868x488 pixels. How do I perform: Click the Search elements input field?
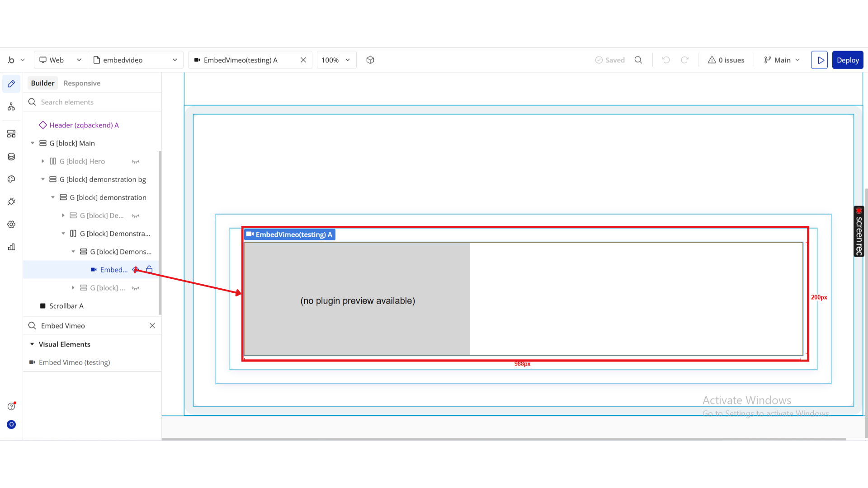(95, 102)
